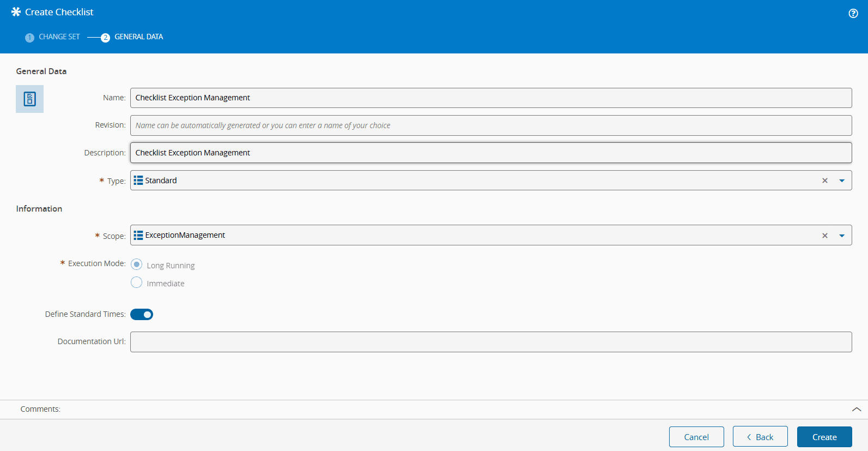Viewport: 868px width, 451px height.
Task: Focus the Revision input field
Action: pos(491,125)
